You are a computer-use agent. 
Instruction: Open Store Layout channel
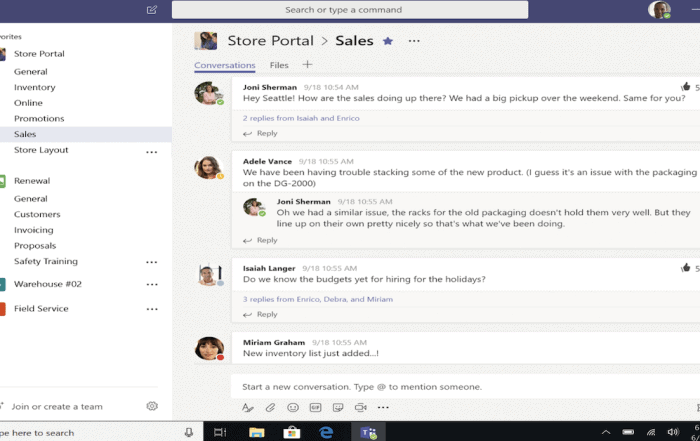pyautogui.click(x=41, y=150)
